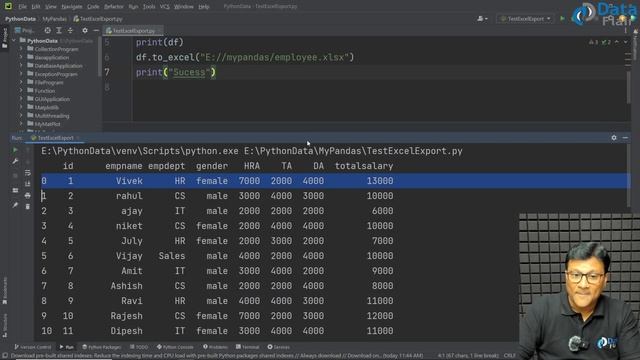Click the print icon in Run console
This screenshot has height=360, width=640.
(27, 196)
